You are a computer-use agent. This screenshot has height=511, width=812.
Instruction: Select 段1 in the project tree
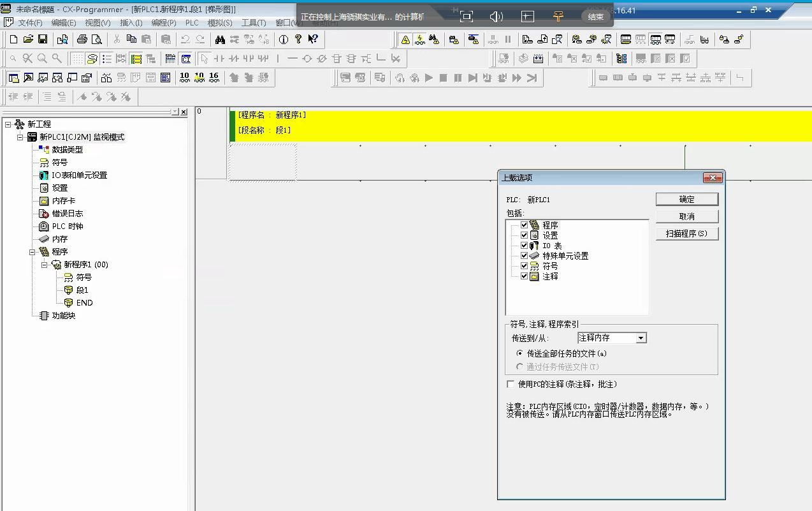(82, 290)
